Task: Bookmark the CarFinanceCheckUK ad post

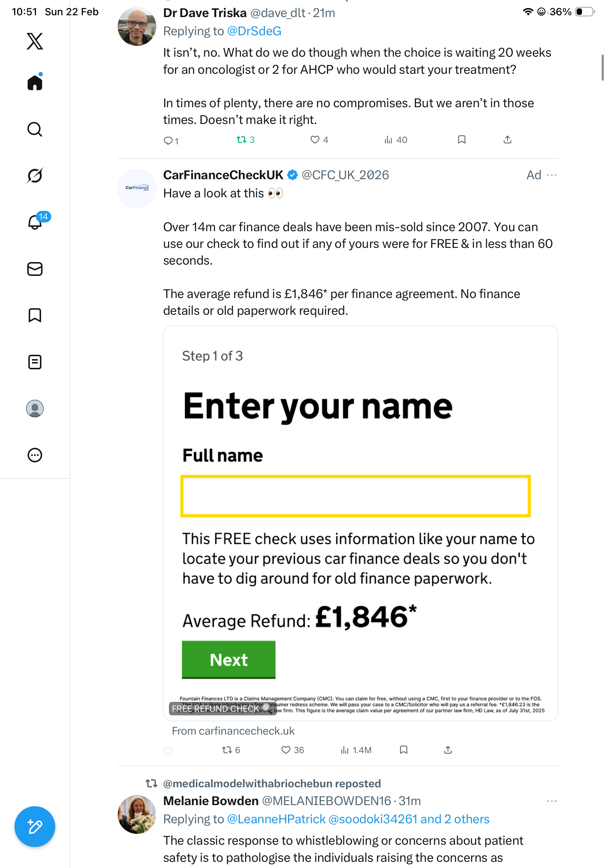Action: (404, 750)
